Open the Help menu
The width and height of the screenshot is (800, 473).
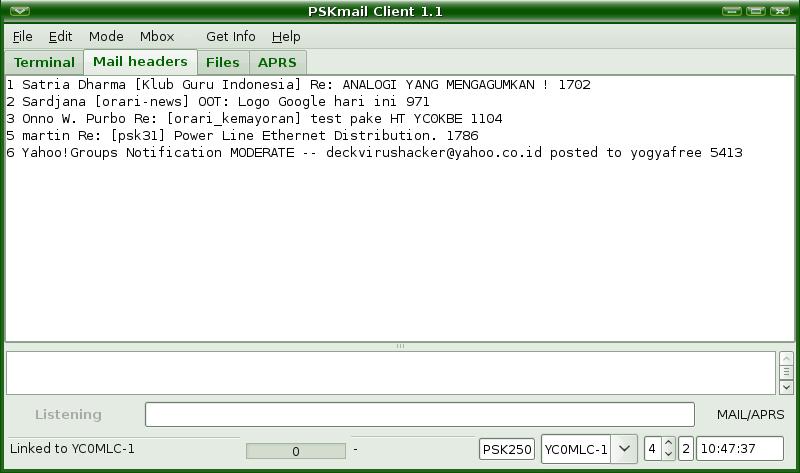click(x=286, y=37)
